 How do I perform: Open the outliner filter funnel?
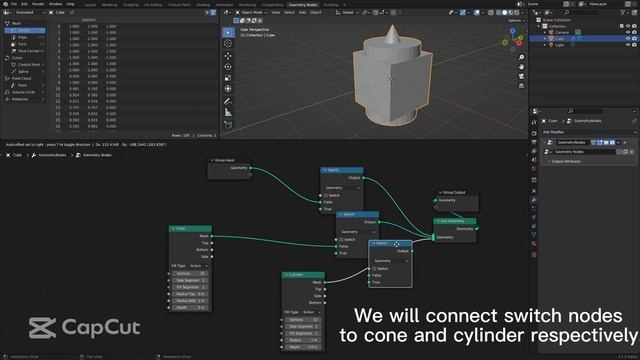tap(623, 13)
